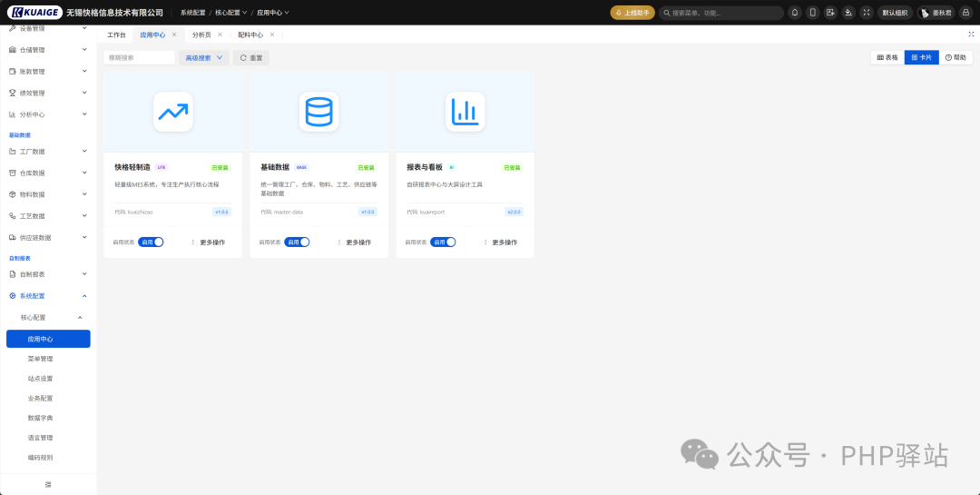980x495 pixels.
Task: Close the 分析页 tab
Action: 220,35
